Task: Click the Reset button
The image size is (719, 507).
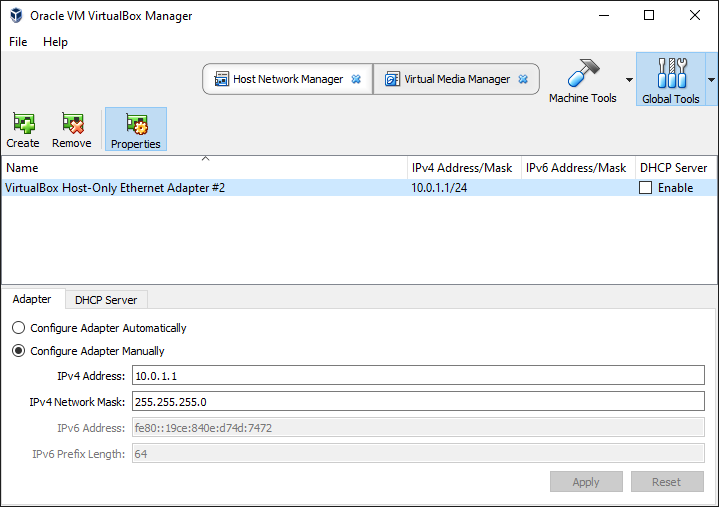Action: coord(667,482)
